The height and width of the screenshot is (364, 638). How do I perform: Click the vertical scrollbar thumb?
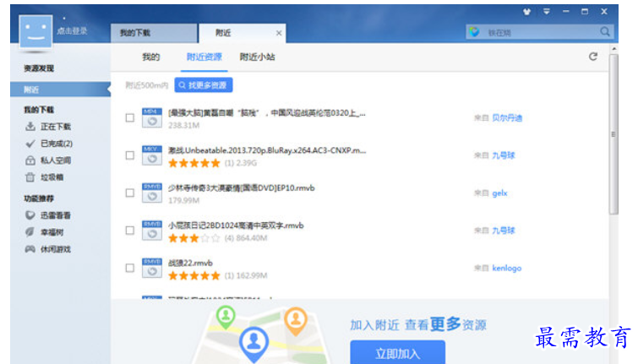tap(613, 134)
